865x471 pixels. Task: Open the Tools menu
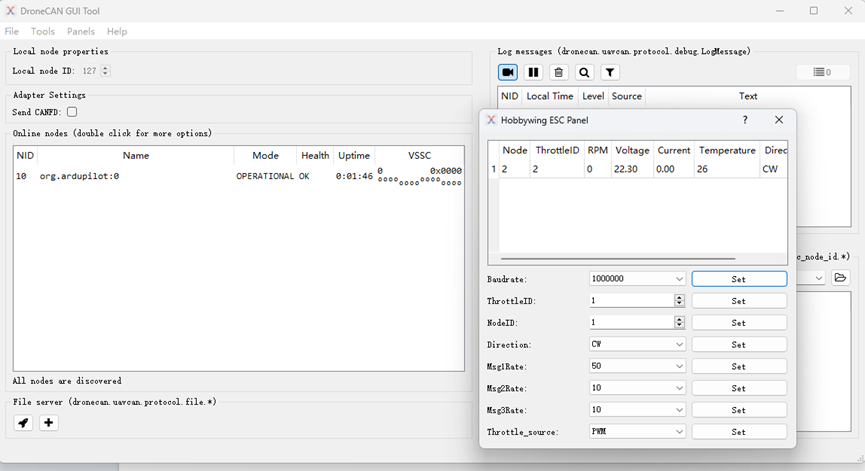[43, 32]
